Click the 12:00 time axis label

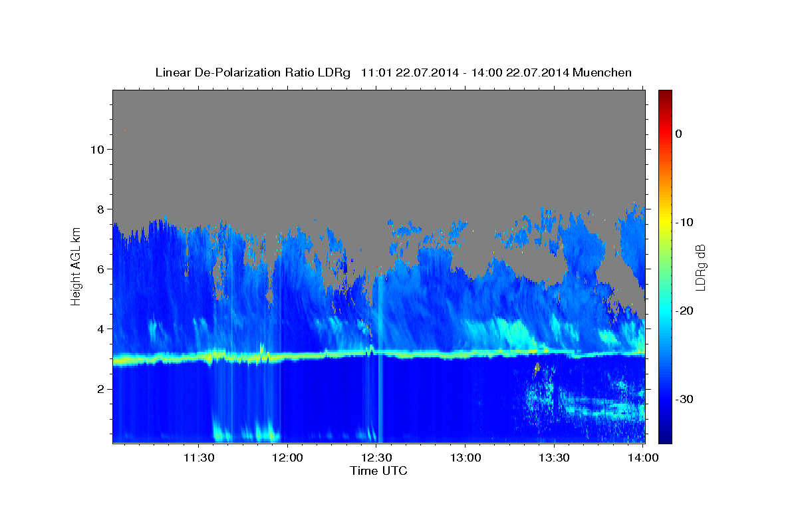point(287,458)
